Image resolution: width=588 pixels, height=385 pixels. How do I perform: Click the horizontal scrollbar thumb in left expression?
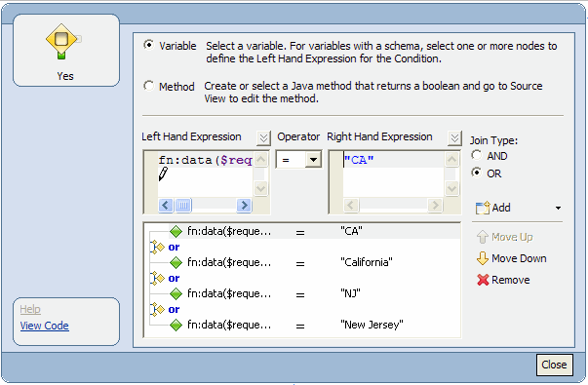183,206
